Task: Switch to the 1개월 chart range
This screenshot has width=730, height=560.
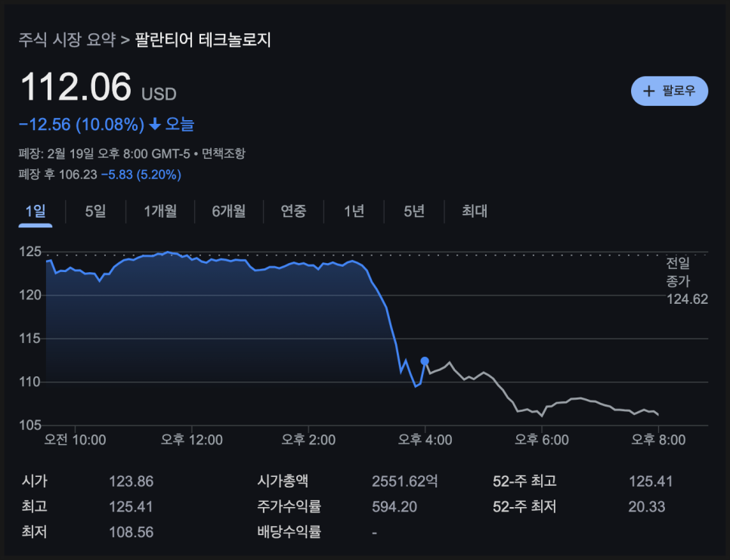Action: [x=160, y=212]
